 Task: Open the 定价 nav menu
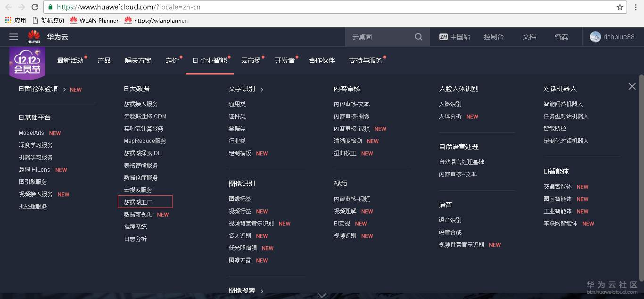[172, 60]
